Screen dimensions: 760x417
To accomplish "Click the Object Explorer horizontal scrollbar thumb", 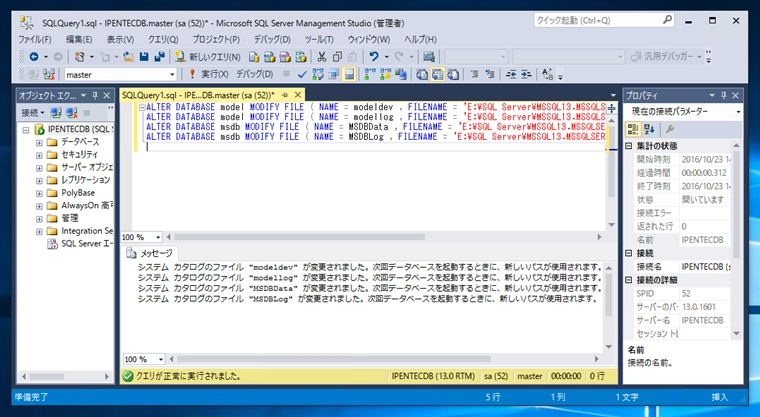I will (47, 376).
